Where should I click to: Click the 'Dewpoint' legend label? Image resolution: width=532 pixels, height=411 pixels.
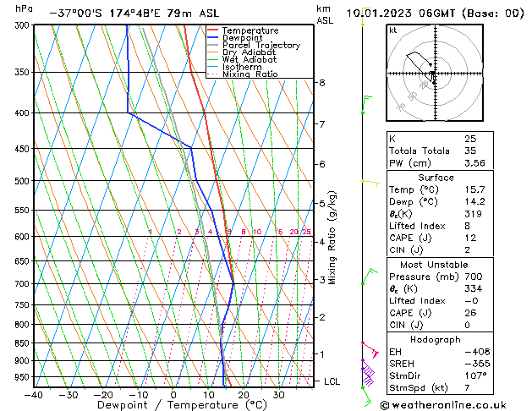click(242, 38)
